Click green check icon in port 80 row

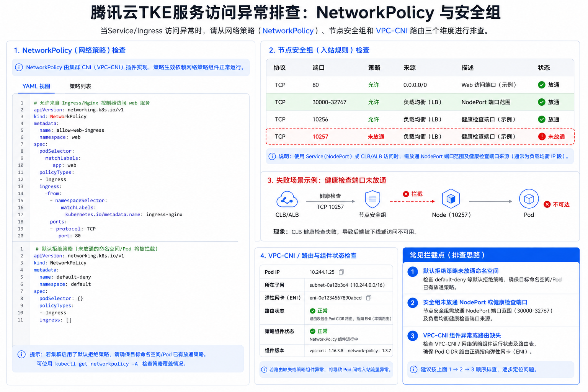(542, 85)
